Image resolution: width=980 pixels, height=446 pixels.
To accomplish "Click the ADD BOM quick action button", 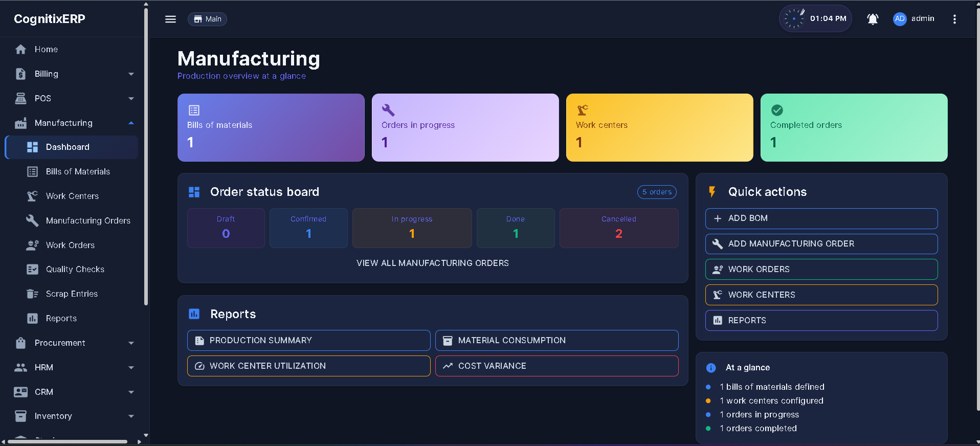I will tap(821, 218).
